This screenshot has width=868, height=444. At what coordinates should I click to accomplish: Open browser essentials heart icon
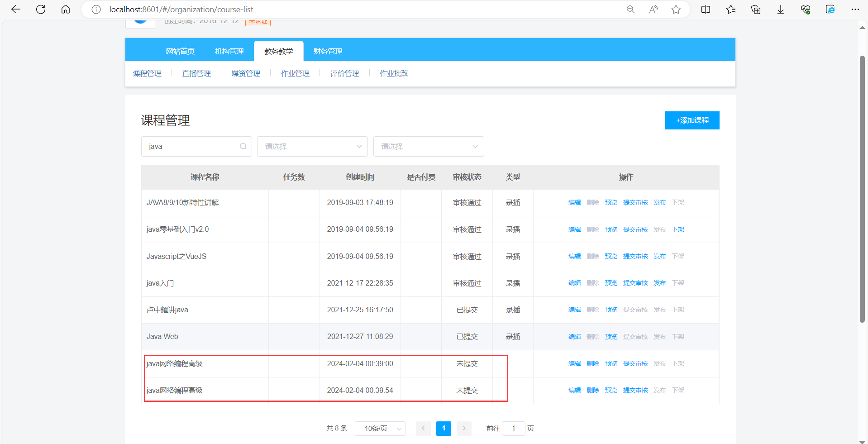tap(806, 10)
